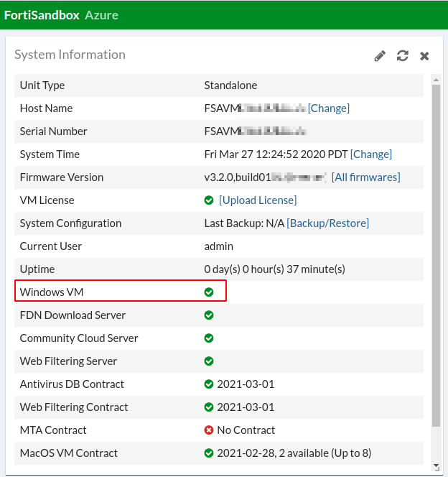This screenshot has height=477, width=448.
Task: Click the Antivirus DB Contract check icon
Action: pyautogui.click(x=209, y=384)
